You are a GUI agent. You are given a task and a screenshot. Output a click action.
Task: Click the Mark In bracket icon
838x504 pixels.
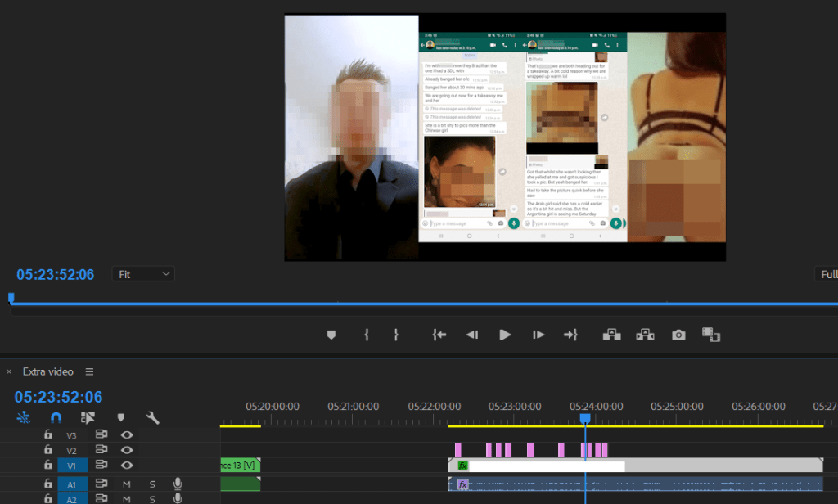pos(367,335)
